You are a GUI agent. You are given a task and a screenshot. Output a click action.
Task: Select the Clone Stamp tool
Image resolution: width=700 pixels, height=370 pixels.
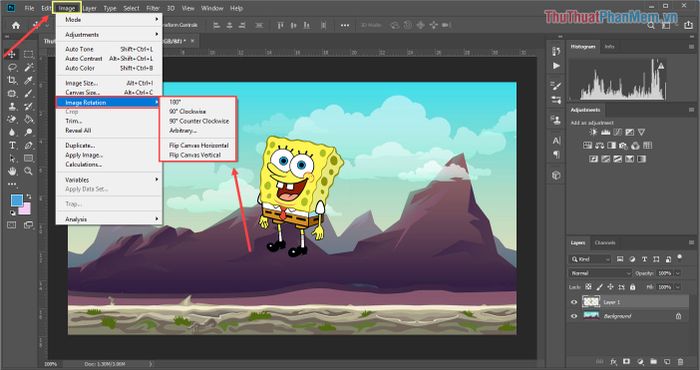[12, 106]
